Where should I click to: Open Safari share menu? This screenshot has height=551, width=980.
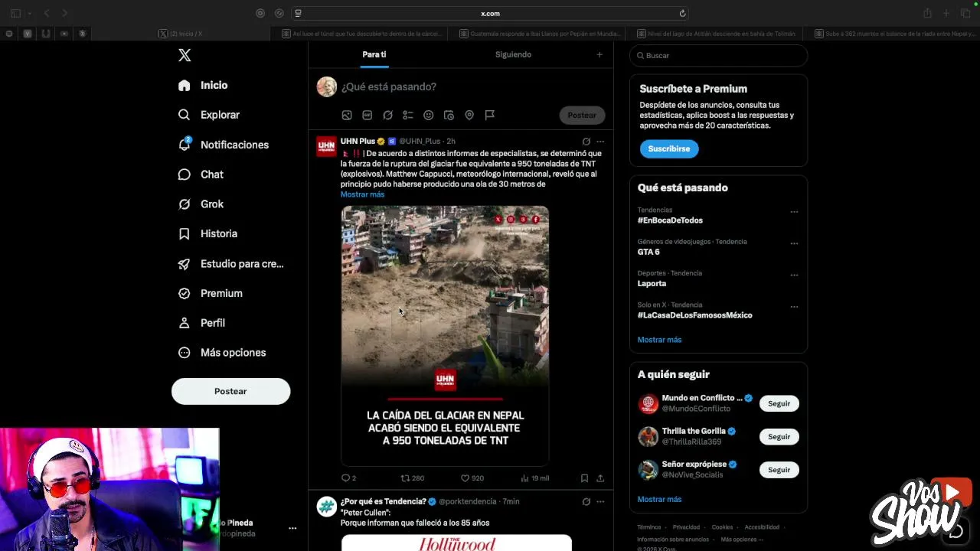coord(927,13)
